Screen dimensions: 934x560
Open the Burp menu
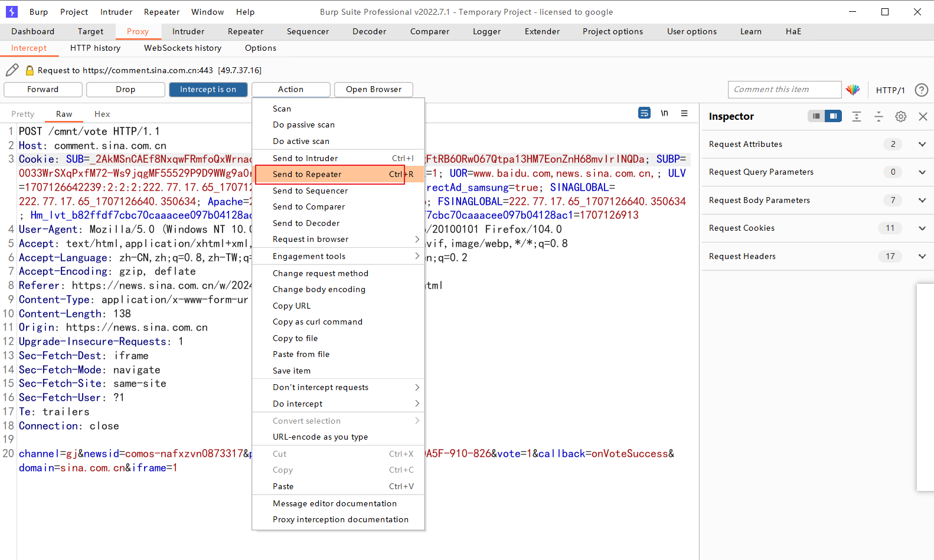point(39,12)
